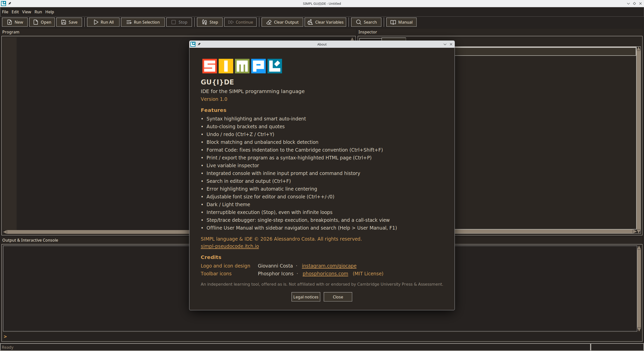Open the Manual from the toolbar
Screen dimensions: 644x351
pos(401,22)
